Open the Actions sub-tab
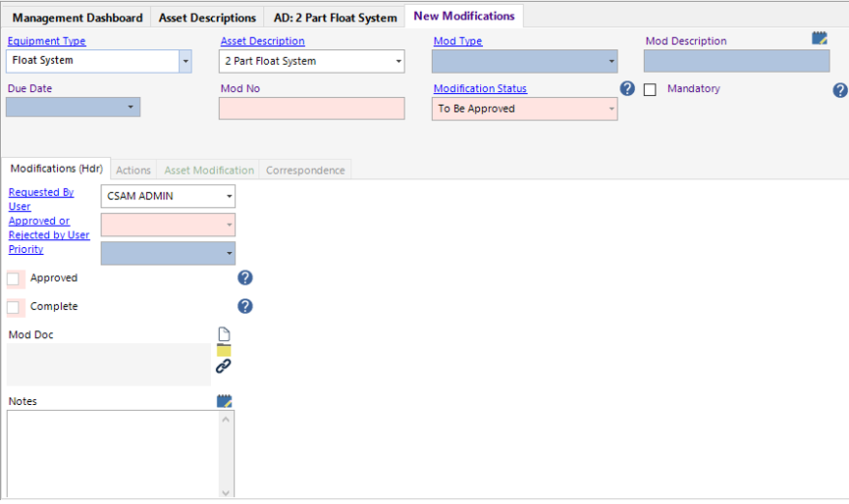 tap(133, 170)
